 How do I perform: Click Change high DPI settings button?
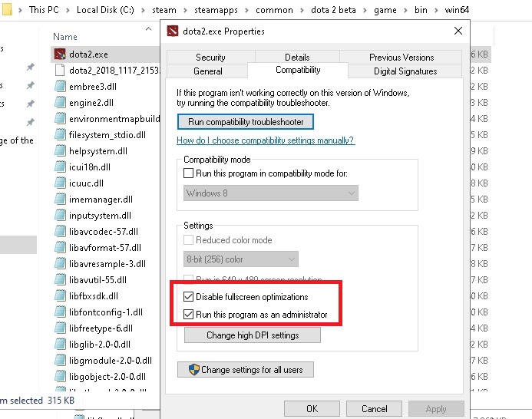click(253, 335)
